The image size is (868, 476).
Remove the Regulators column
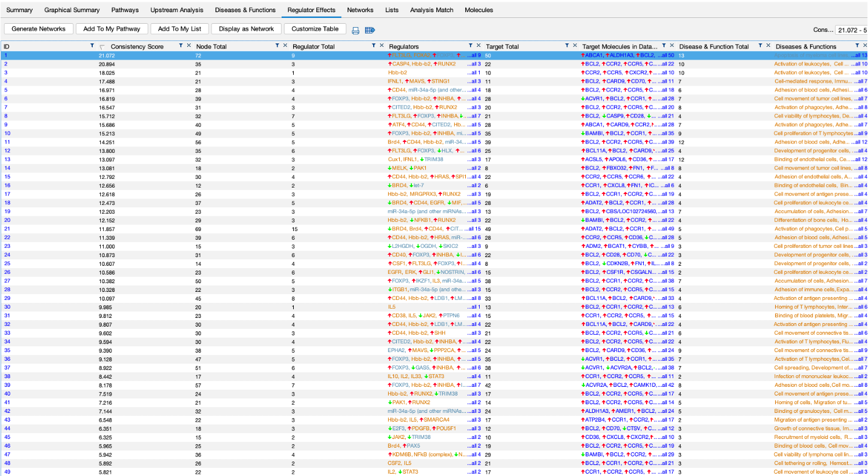479,46
